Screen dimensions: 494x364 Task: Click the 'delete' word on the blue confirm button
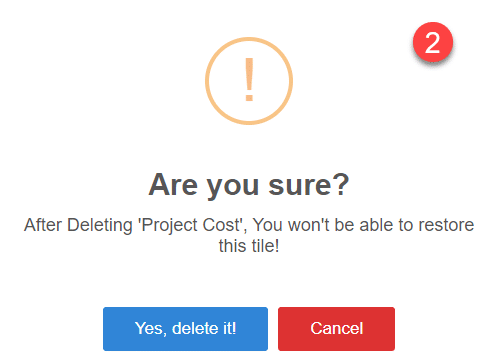(x=195, y=328)
